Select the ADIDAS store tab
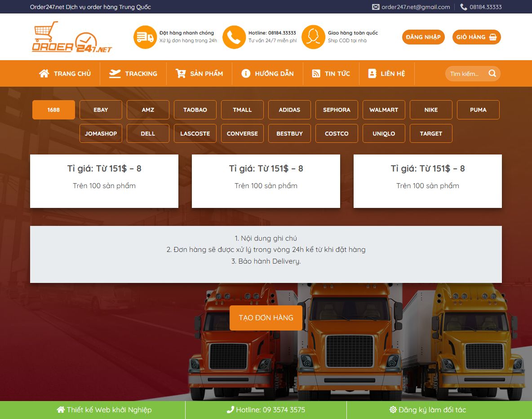 [289, 110]
